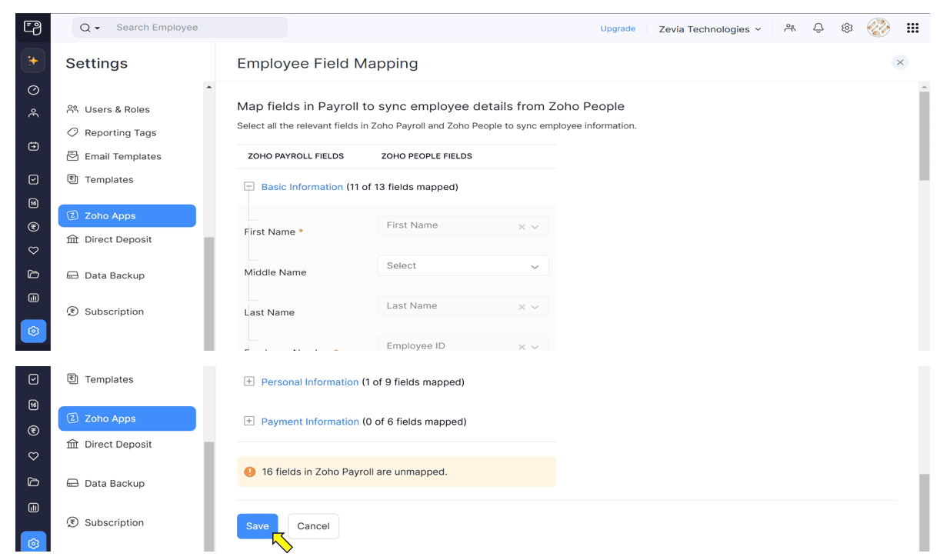The height and width of the screenshot is (560, 950).
Task: Click the Email Templates envelope icon
Action: click(72, 156)
